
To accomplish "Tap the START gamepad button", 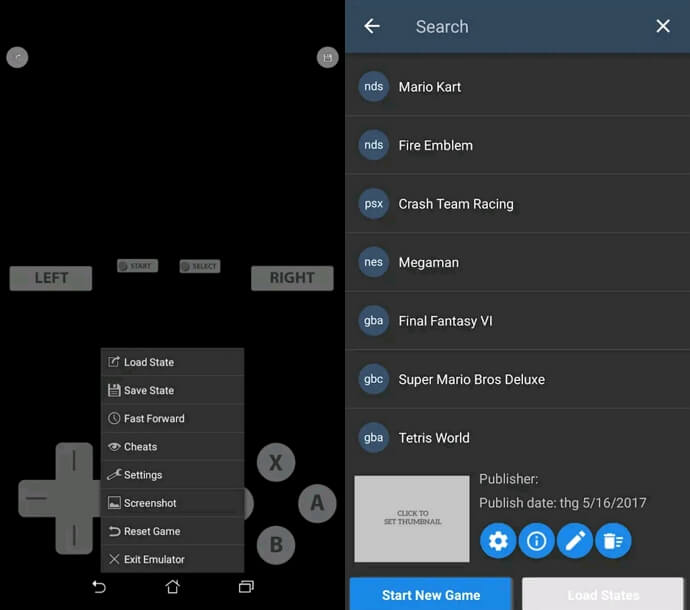I will point(137,266).
